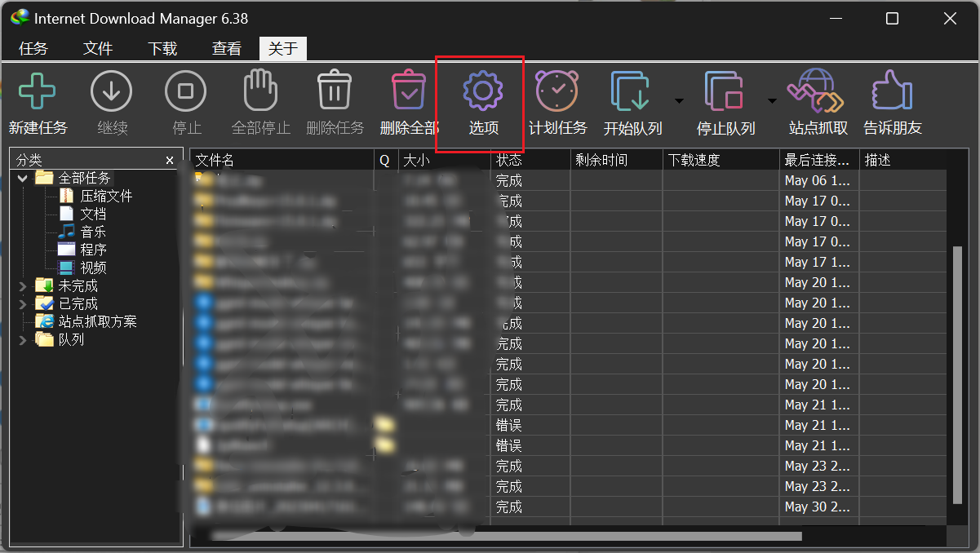Click the 全部停止 hand icon

click(x=261, y=91)
